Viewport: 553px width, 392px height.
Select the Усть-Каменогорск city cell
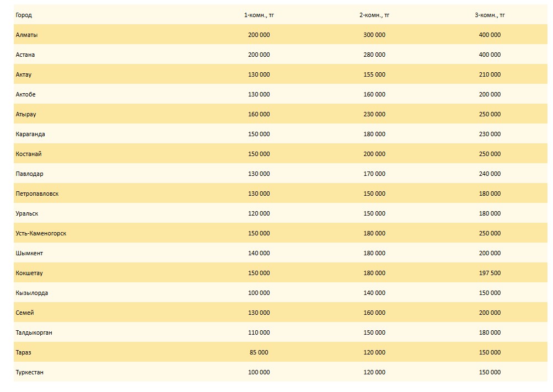[41, 233]
